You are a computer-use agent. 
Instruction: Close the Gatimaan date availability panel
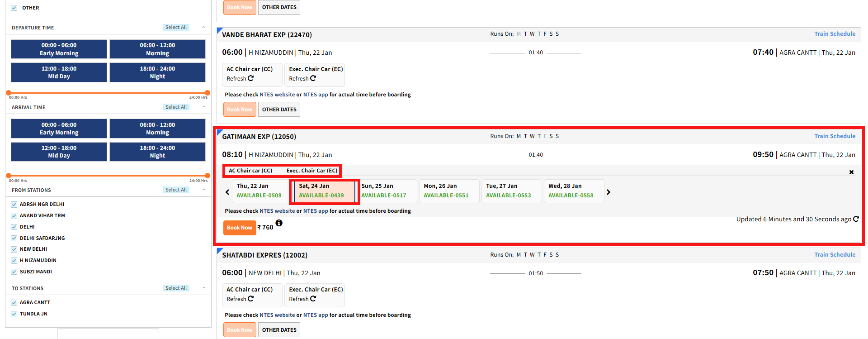click(x=851, y=172)
